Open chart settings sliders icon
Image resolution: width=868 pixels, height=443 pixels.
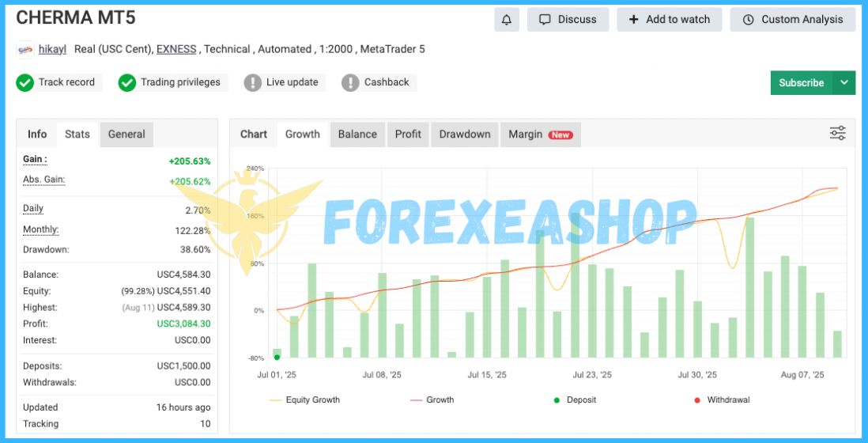pos(837,134)
